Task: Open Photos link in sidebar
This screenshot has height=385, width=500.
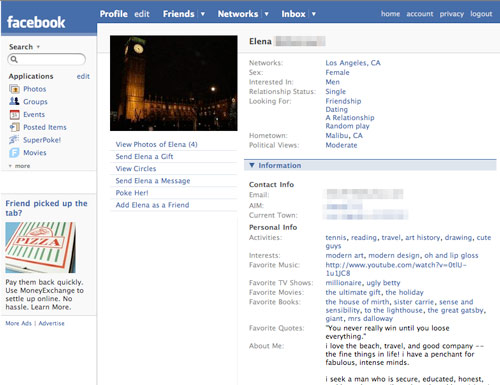Action: 35,89
